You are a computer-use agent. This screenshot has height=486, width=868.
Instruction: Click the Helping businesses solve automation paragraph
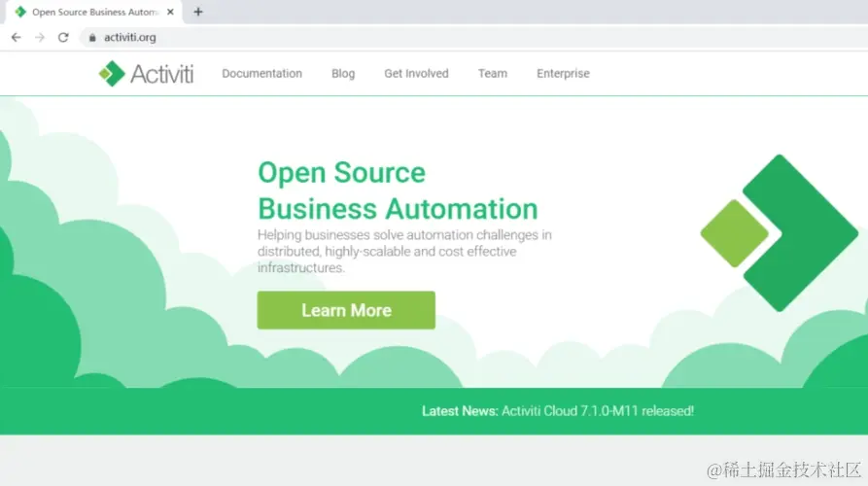click(x=404, y=252)
